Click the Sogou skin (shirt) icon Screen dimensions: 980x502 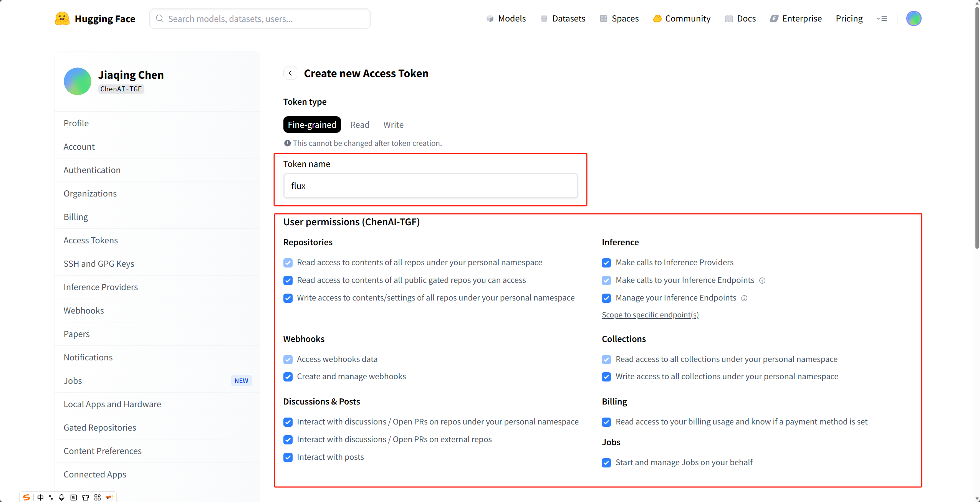coord(86,497)
